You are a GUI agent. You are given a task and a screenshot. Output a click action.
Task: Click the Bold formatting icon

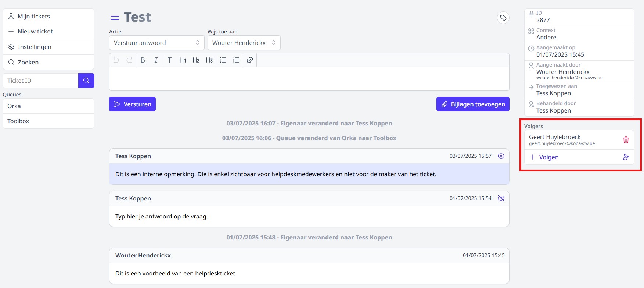(x=143, y=60)
